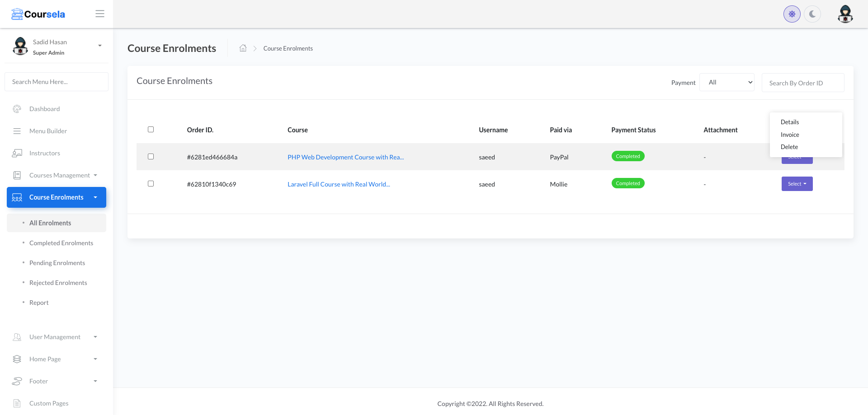Click the profile avatar in the top-right corner

tap(845, 14)
